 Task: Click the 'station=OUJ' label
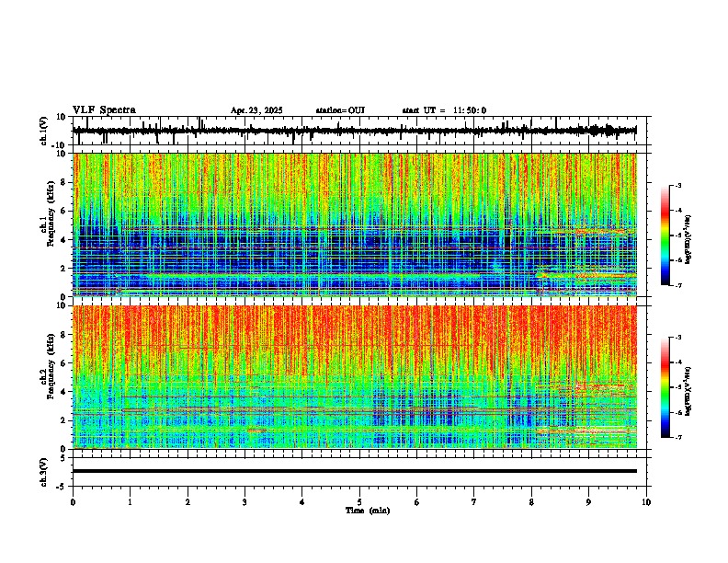[340, 110]
